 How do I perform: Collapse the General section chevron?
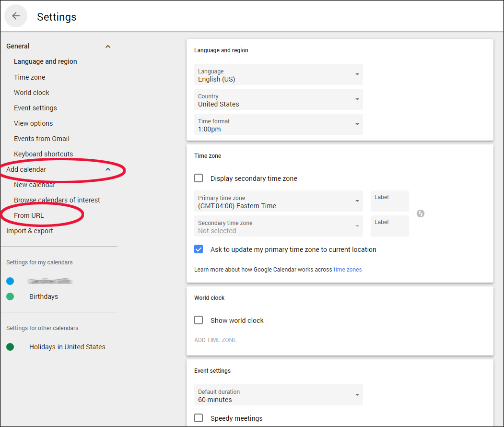coord(108,47)
